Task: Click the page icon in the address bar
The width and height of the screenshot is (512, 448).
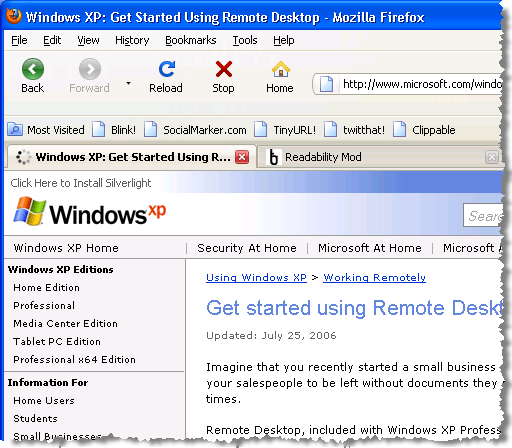Action: (x=326, y=84)
